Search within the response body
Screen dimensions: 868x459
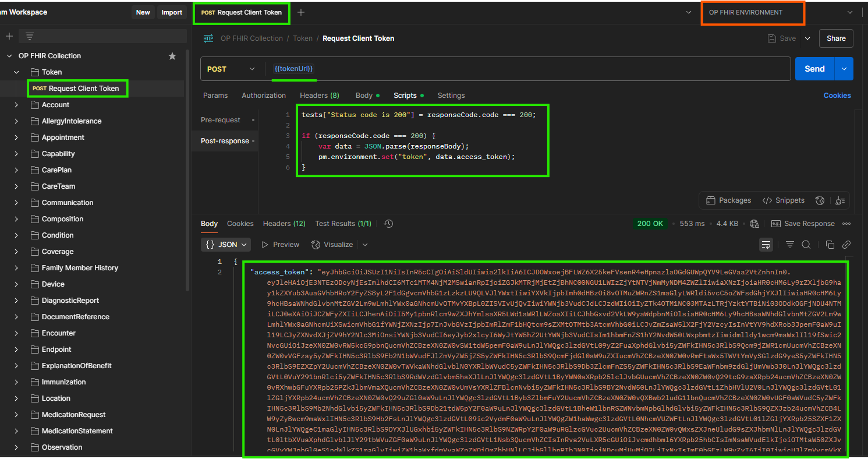coord(806,245)
